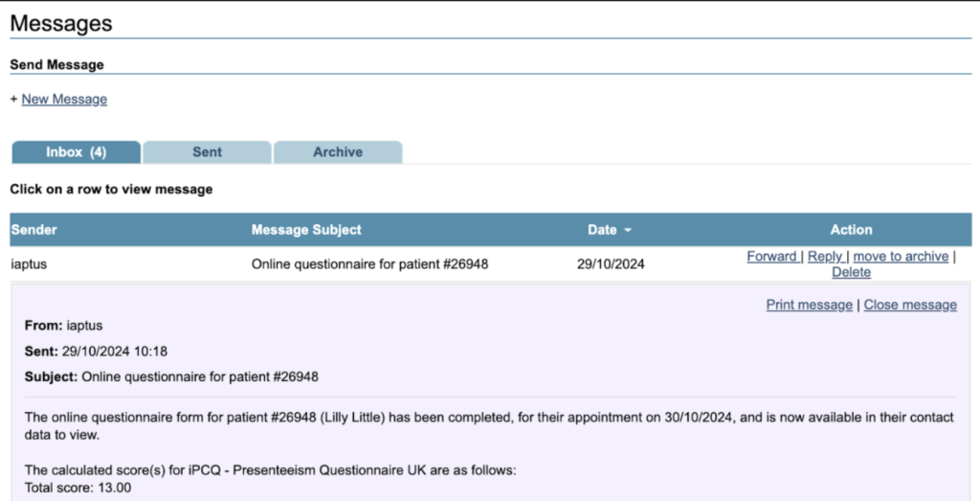Move the questionnaire message to archive
This screenshot has width=980, height=501.
901,257
